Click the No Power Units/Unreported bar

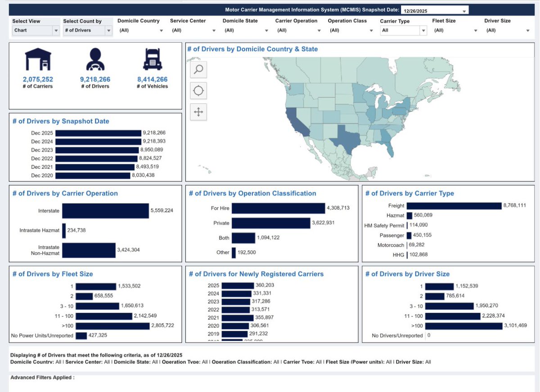81,336
